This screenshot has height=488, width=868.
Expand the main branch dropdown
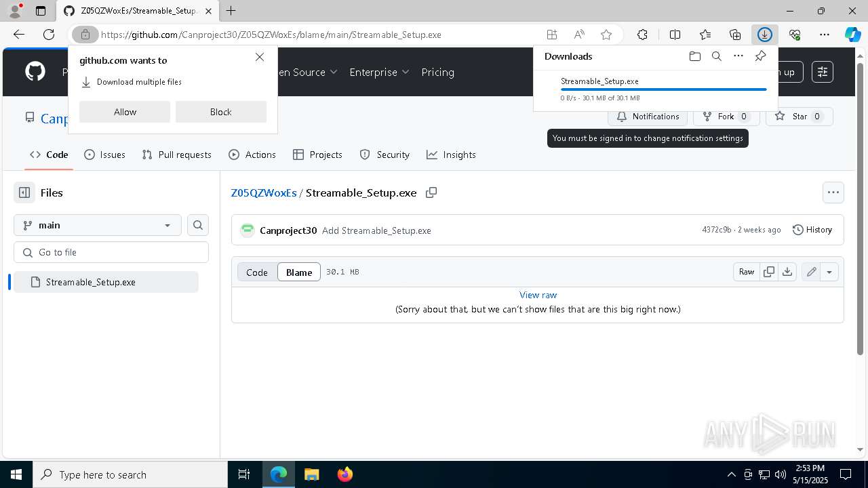[98, 225]
